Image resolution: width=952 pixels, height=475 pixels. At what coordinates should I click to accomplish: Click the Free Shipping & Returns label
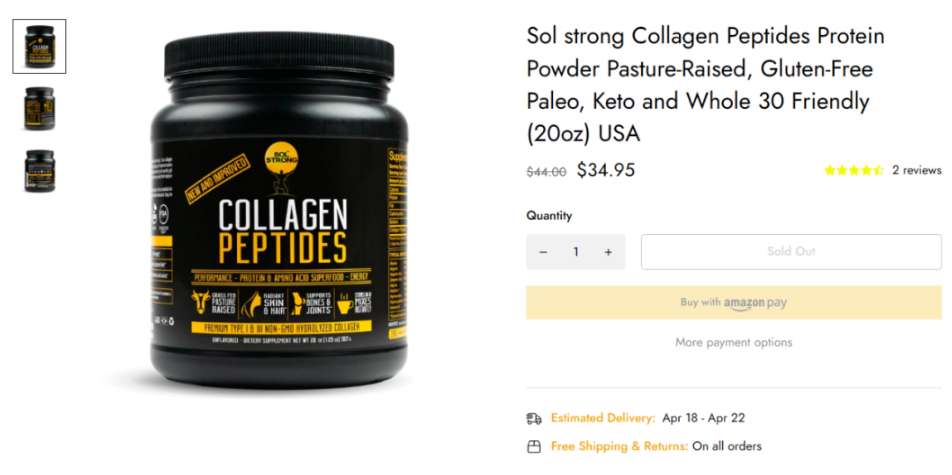click(x=619, y=446)
